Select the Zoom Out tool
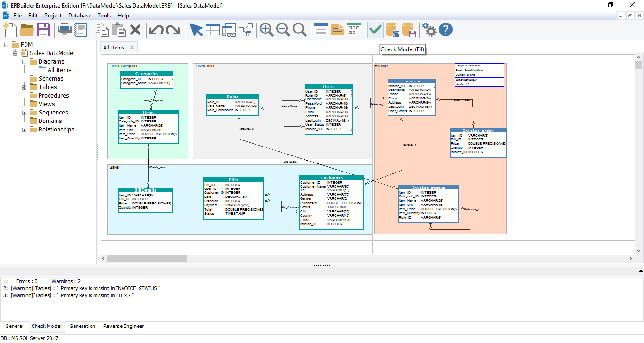This screenshot has height=343, width=644. 283,29
